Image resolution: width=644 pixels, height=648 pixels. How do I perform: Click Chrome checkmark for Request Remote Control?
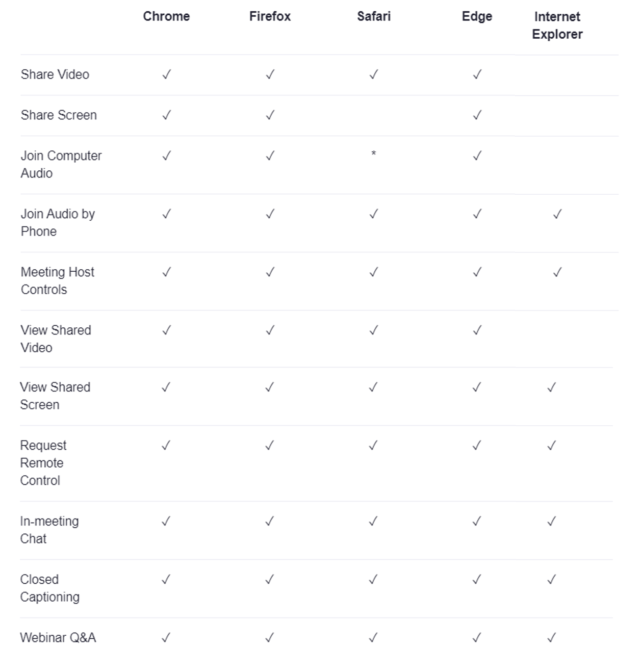point(166,446)
